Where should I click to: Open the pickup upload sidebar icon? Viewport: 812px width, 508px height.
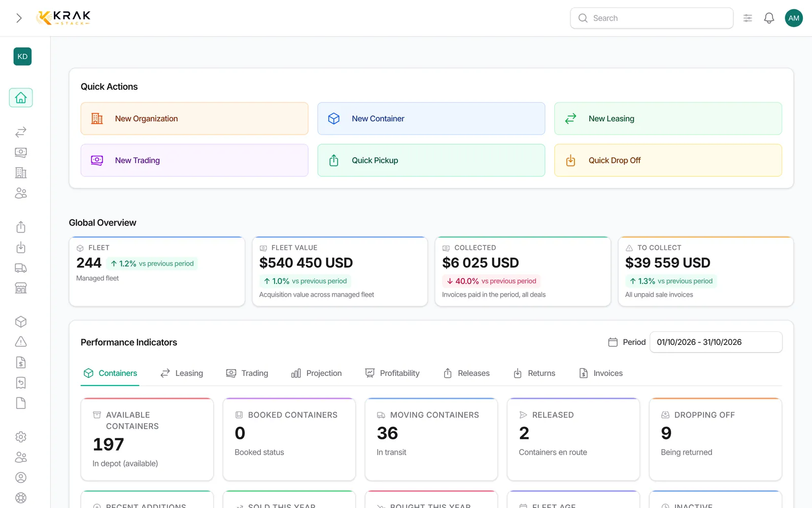pyautogui.click(x=21, y=227)
